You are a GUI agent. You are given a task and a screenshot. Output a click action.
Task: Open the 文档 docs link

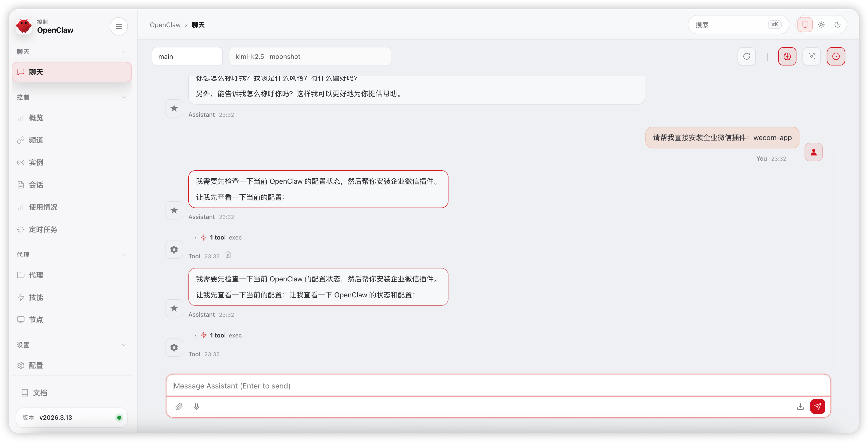coord(40,393)
